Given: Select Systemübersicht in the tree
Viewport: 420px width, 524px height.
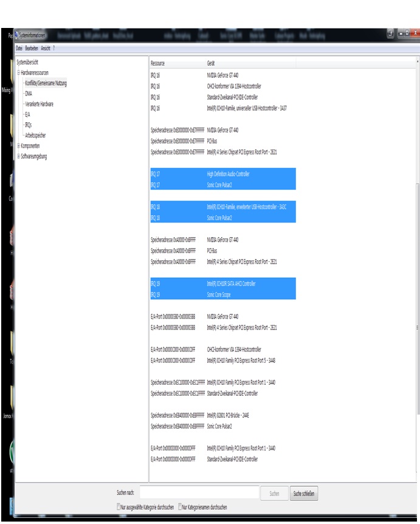Looking at the screenshot, I should coord(27,62).
